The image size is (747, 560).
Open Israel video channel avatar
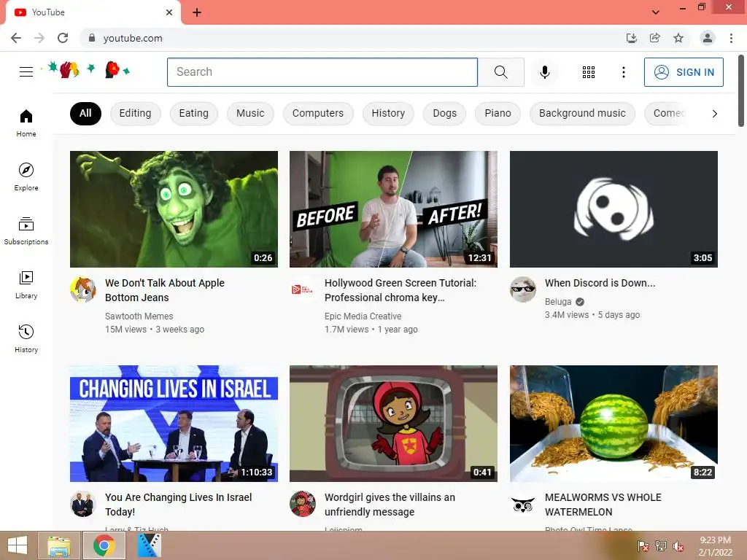(83, 504)
